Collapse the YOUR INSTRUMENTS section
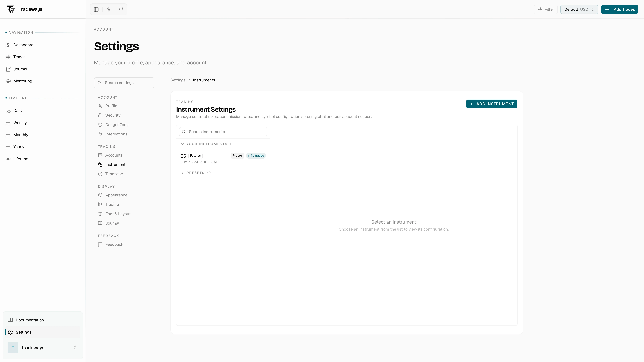Viewport: 644px width, 362px height. tap(182, 144)
